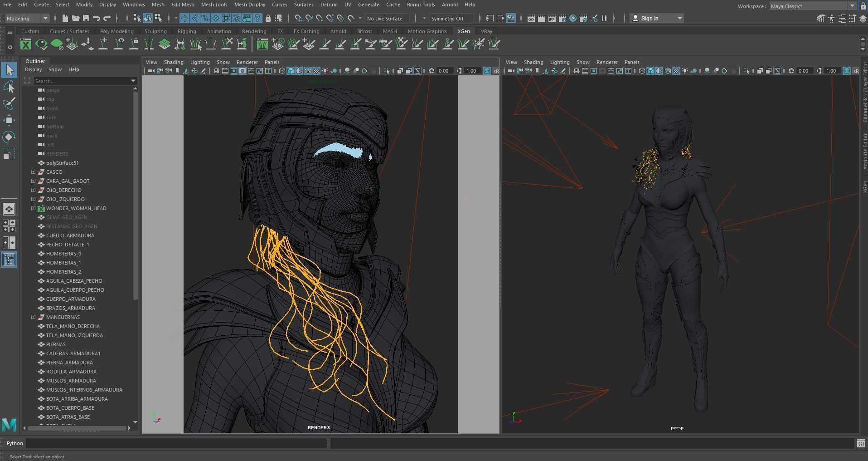
Task: Start IPR render from the toolbar
Action: point(552,18)
